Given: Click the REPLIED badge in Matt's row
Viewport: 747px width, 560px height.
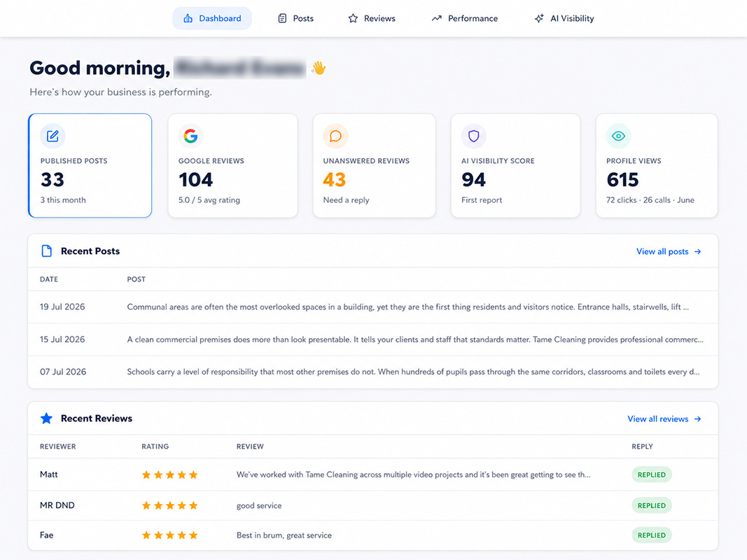Looking at the screenshot, I should [x=652, y=475].
